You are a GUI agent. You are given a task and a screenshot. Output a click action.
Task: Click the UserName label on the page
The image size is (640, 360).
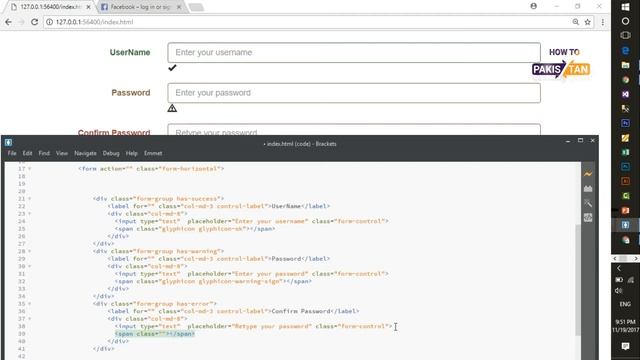(130, 52)
